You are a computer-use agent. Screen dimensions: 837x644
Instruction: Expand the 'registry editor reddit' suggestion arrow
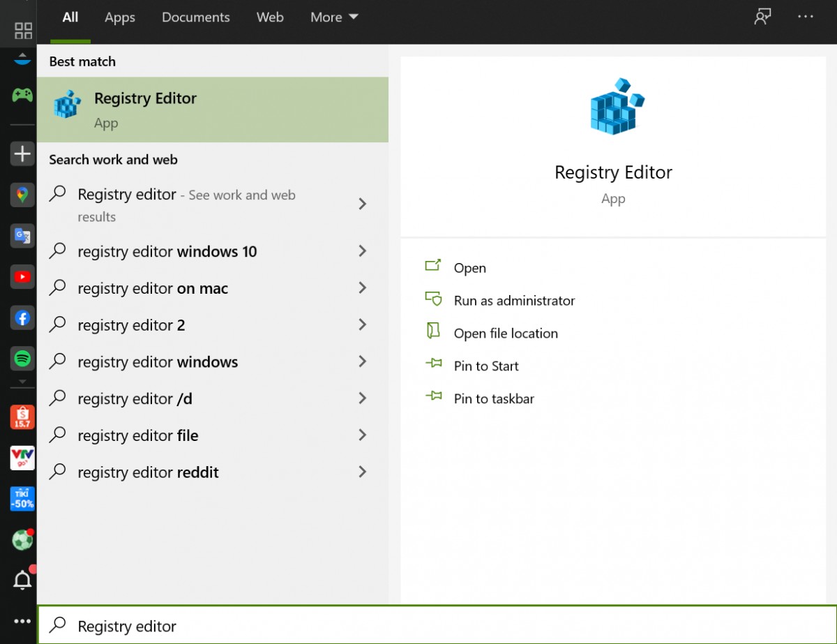pos(362,472)
